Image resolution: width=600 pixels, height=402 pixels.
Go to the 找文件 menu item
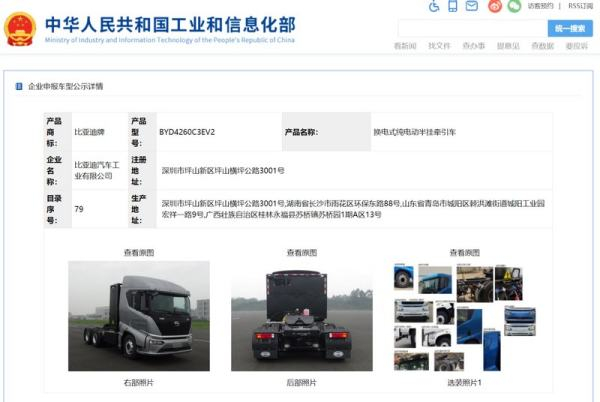439,46
